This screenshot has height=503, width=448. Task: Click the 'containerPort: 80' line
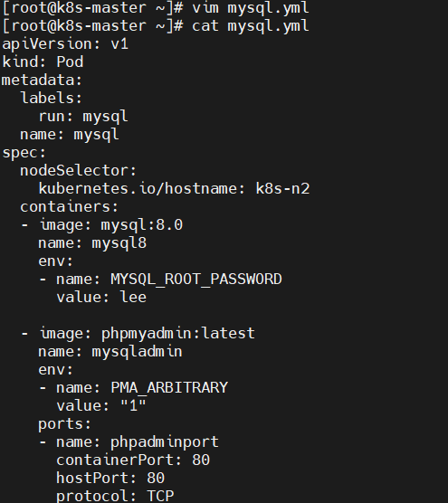pyautogui.click(x=133, y=460)
